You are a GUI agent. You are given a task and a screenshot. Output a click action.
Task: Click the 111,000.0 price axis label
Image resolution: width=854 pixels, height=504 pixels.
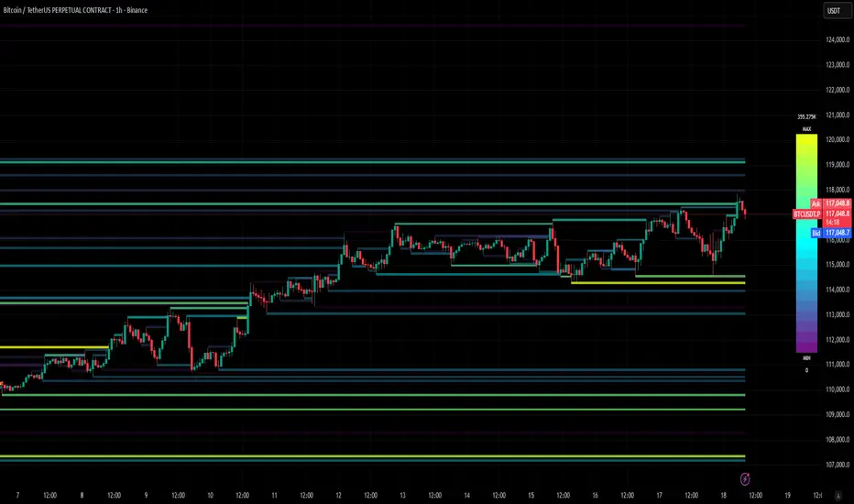pyautogui.click(x=838, y=365)
